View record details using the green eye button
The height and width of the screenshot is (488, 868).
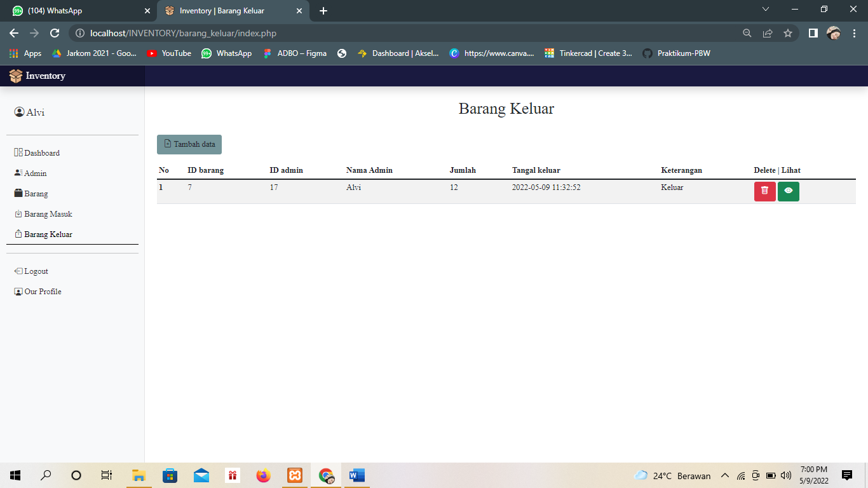tap(788, 191)
